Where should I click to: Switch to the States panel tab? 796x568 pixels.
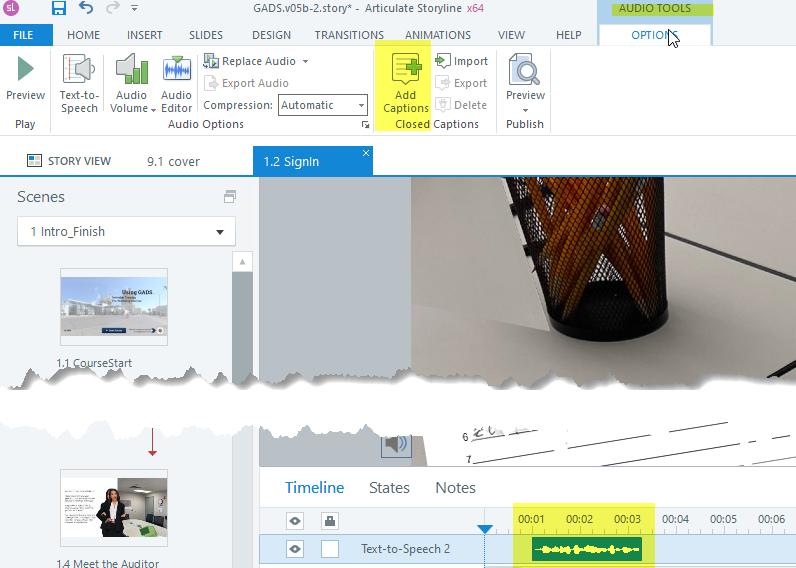[x=389, y=487]
